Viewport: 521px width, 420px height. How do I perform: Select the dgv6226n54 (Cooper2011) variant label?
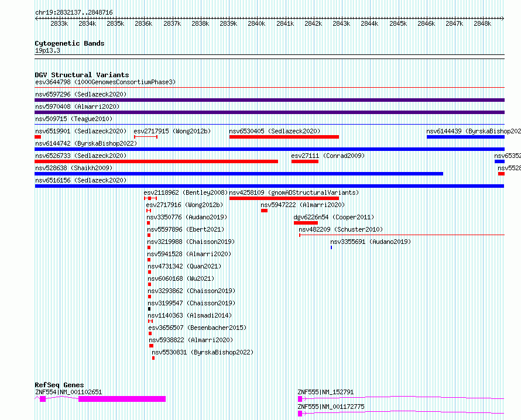click(334, 217)
